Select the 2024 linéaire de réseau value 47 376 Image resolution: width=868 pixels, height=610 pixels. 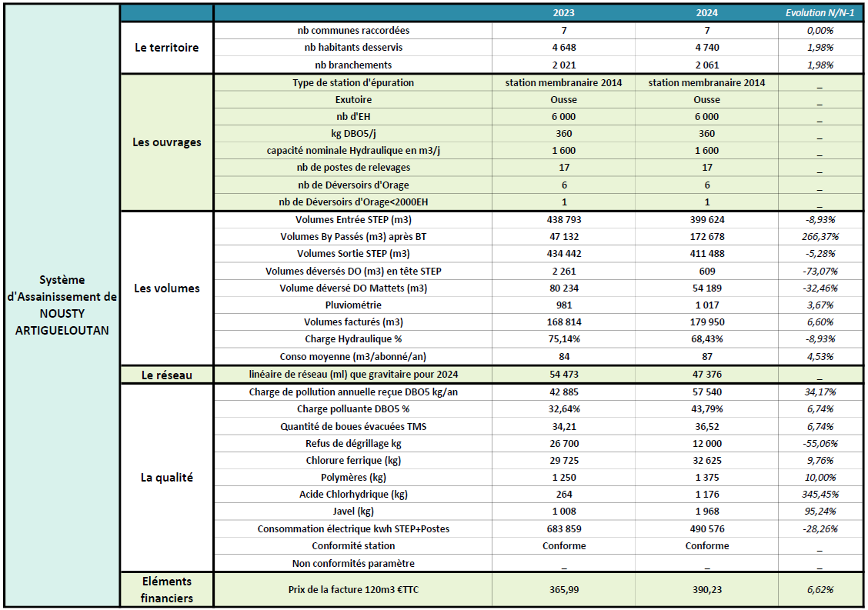(706, 375)
